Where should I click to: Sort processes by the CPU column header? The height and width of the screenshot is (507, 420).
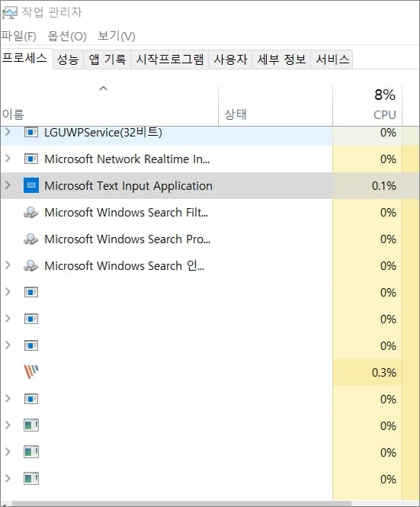[367, 105]
